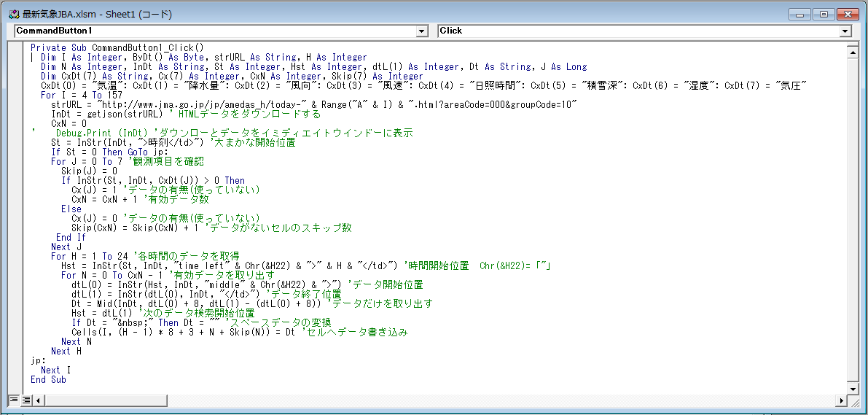Click the 'Next I' line

pos(56,370)
